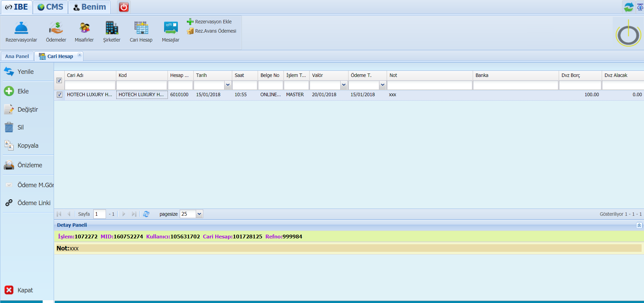The height and width of the screenshot is (303, 644).
Task: Click the Sayfa page number field
Action: pyautogui.click(x=99, y=214)
